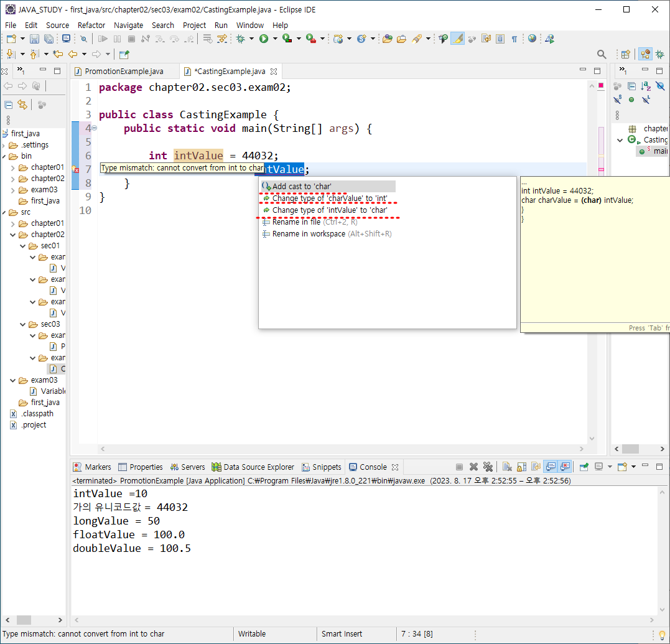
Task: Open the Web Browser globe icon
Action: point(532,39)
